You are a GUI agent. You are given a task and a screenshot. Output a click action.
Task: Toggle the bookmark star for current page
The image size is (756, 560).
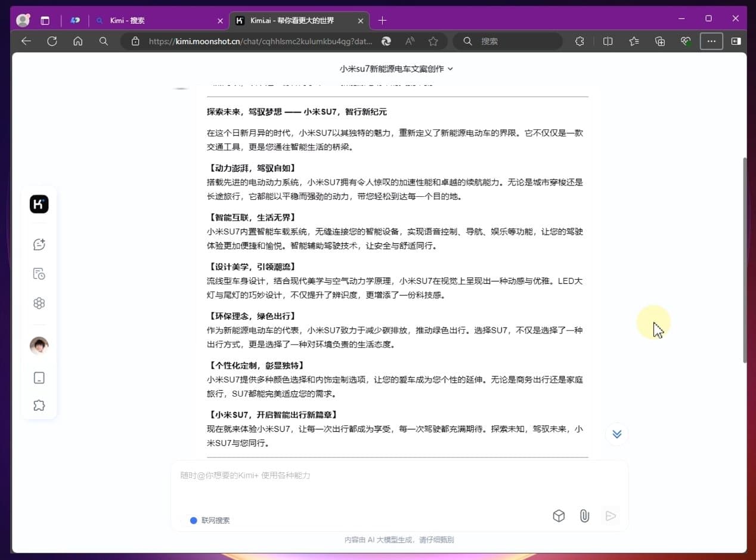[433, 41]
